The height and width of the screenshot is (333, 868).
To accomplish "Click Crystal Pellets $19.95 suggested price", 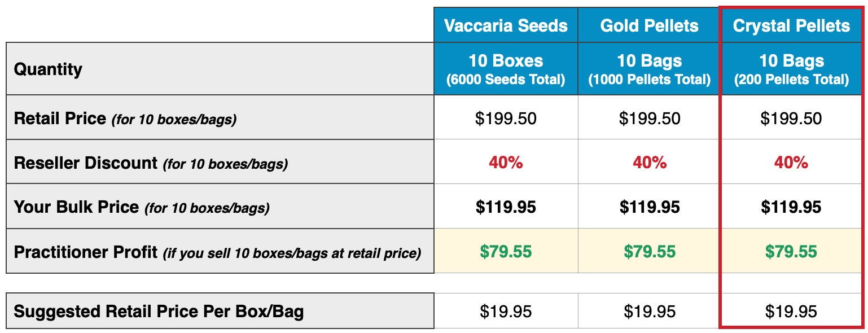I will [x=791, y=312].
